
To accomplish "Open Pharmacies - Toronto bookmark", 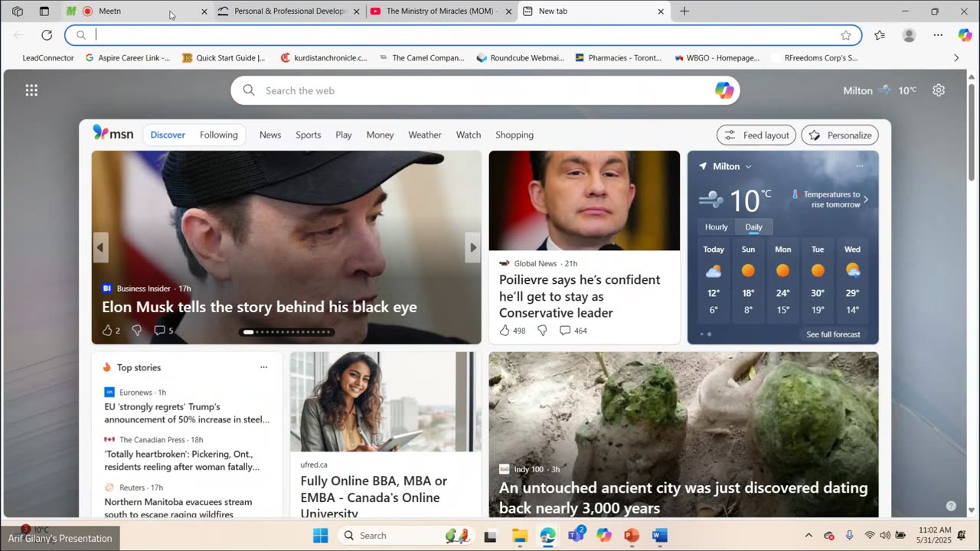I will click(619, 57).
